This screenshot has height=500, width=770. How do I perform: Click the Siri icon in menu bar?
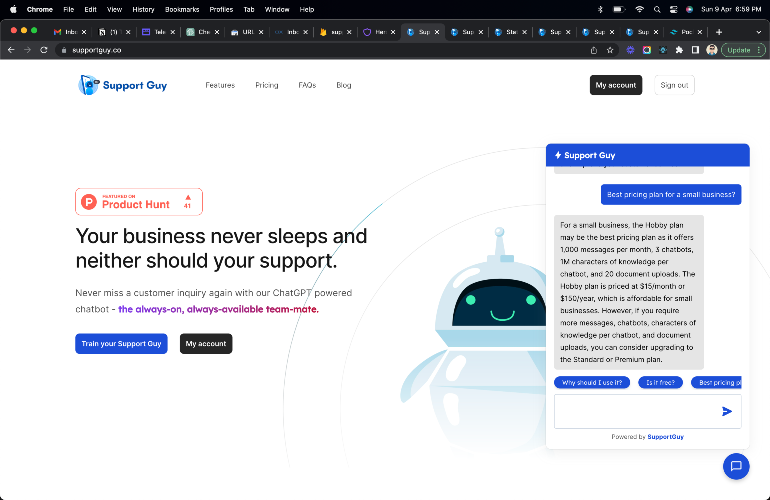pyautogui.click(x=689, y=9)
